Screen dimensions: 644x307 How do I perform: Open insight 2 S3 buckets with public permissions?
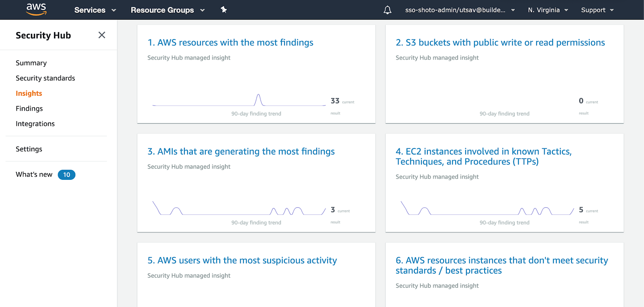tap(500, 43)
